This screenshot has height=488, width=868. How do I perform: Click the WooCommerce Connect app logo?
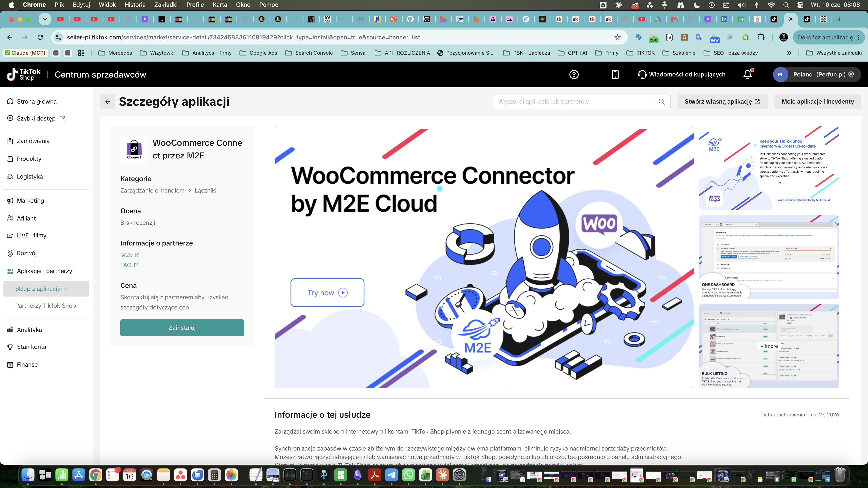tap(134, 150)
